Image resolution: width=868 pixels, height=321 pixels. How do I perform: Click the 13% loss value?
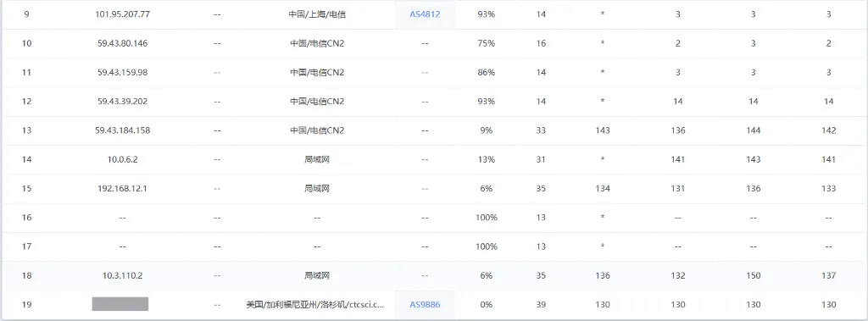coord(486,159)
